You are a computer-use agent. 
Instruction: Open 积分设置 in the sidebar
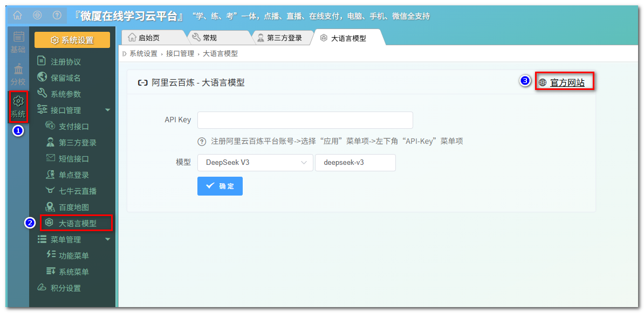pos(65,288)
